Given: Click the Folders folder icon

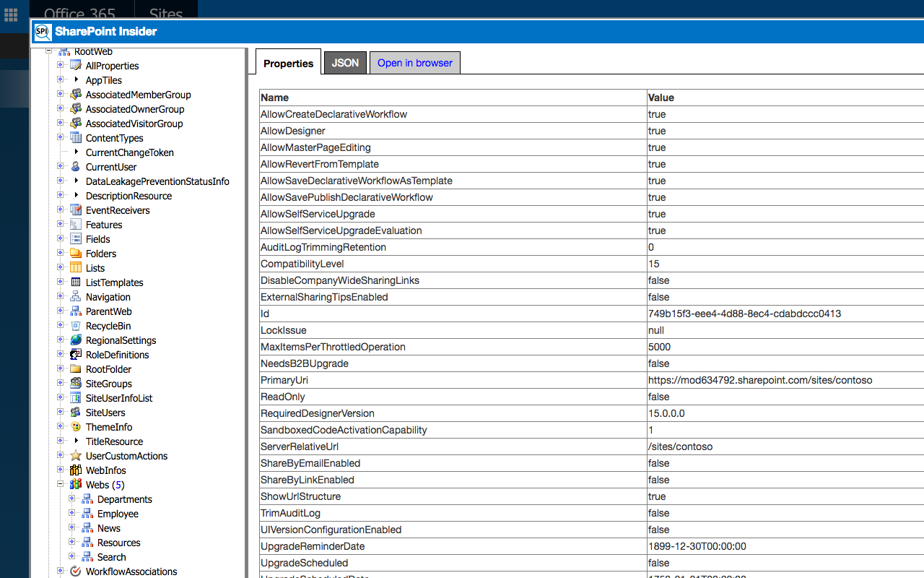Looking at the screenshot, I should [x=76, y=254].
